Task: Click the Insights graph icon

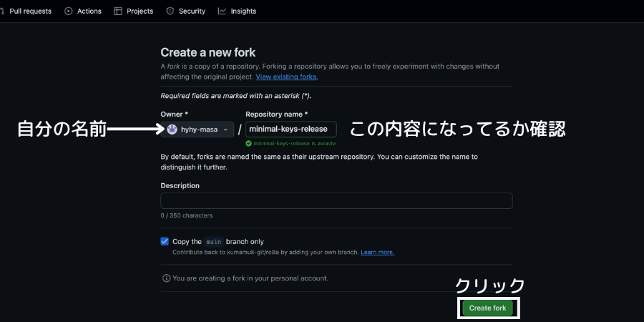Action: [x=223, y=11]
